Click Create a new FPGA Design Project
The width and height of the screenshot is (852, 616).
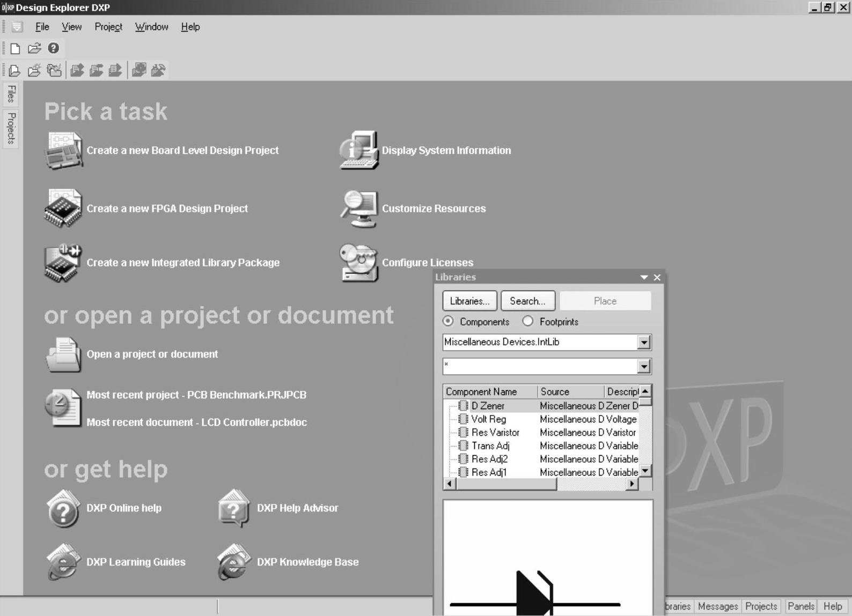click(167, 209)
